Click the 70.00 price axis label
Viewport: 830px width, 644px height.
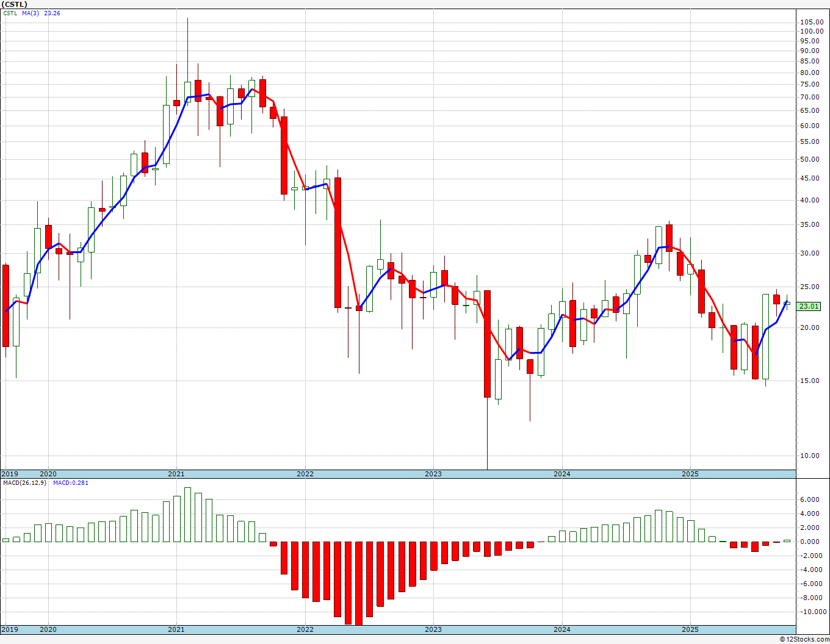tap(810, 98)
